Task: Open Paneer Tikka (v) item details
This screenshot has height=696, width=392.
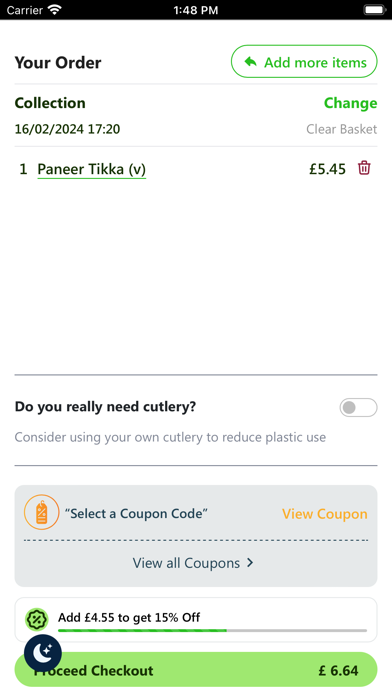Action: coord(91,169)
